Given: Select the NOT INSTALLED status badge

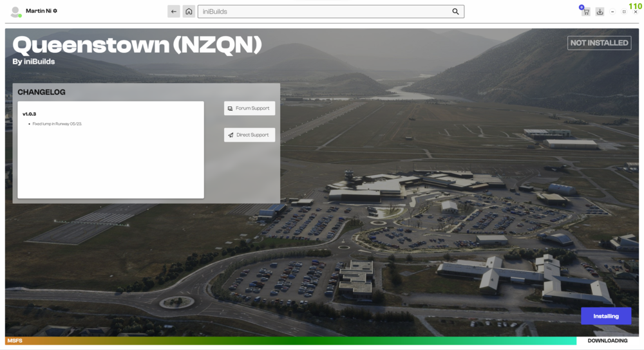Looking at the screenshot, I should [599, 42].
